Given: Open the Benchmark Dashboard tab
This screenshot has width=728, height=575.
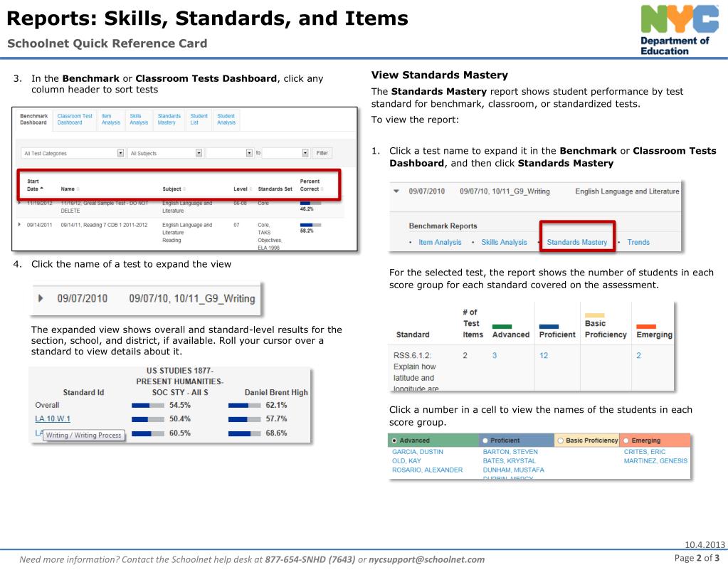Looking at the screenshot, I should point(33,120).
